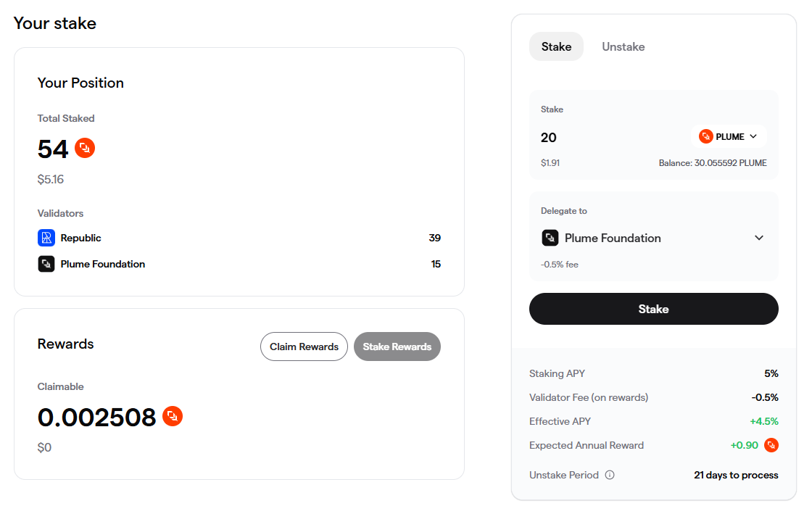Viewport: 812px width, 506px height.
Task: Switch to the Stake tab
Action: coord(556,46)
